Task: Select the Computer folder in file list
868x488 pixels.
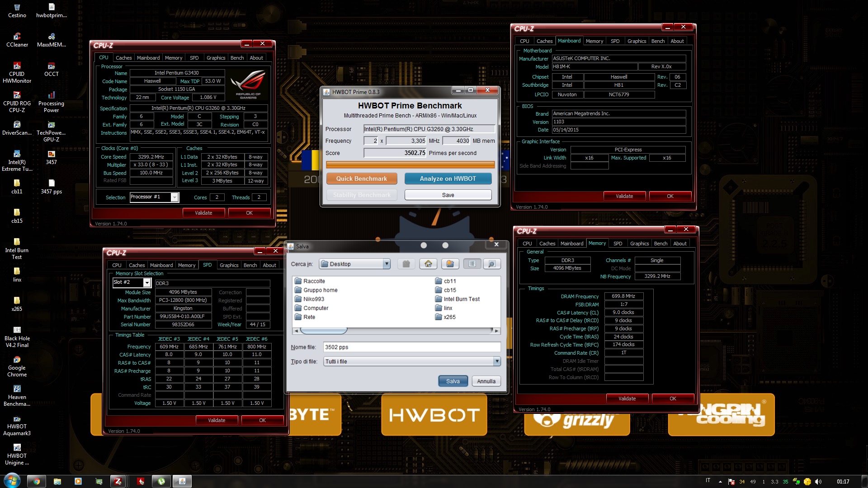Action: point(311,308)
